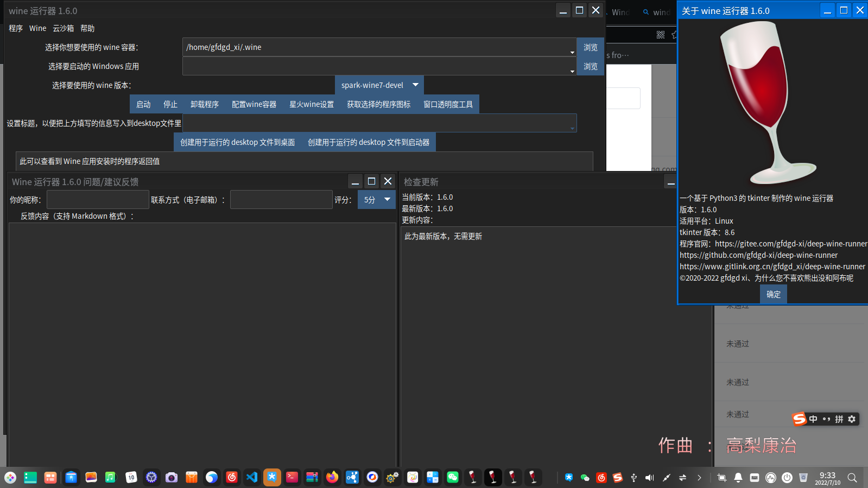Open the screenshot tool in the tray
The image size is (868, 488).
(x=721, y=478)
